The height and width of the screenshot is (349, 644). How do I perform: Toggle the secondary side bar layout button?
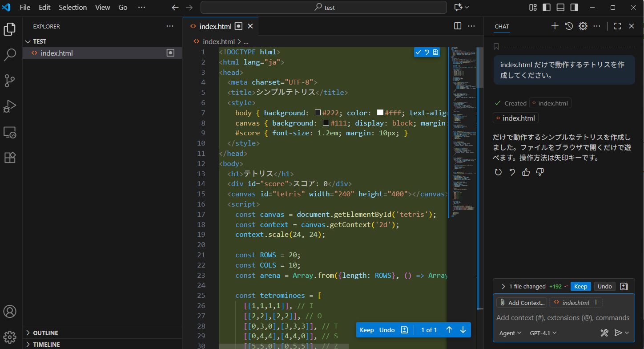pyautogui.click(x=574, y=8)
